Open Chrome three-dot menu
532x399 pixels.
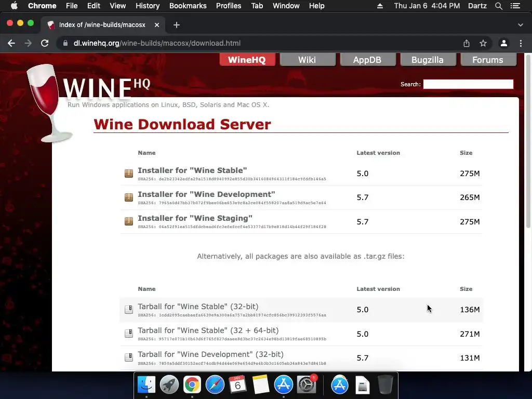(521, 44)
